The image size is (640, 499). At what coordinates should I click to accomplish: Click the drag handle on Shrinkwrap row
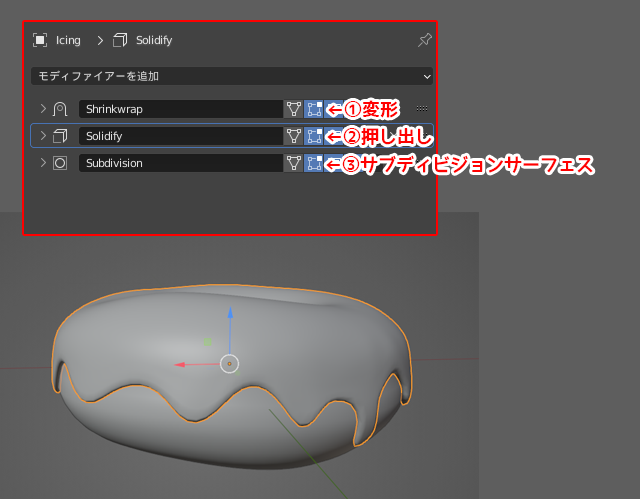pos(422,108)
